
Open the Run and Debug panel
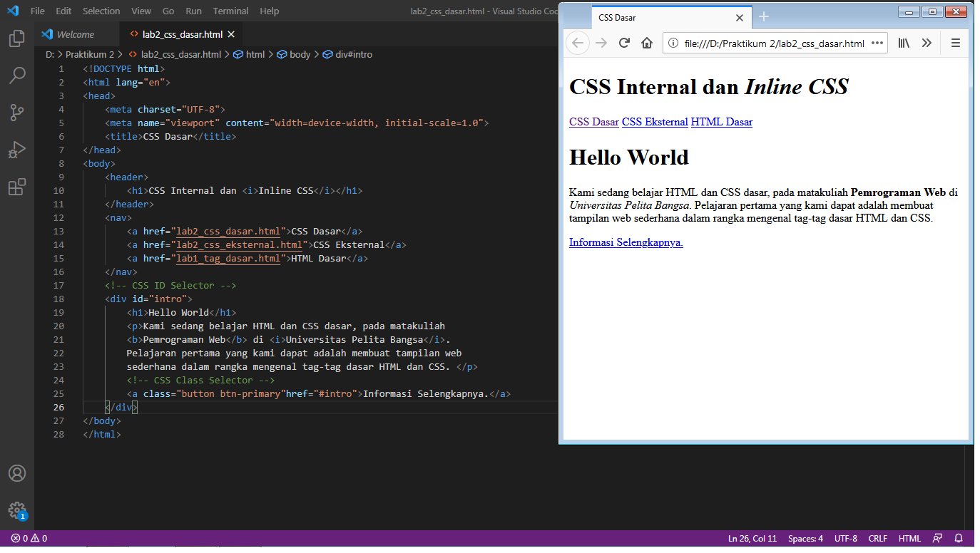pos(16,150)
